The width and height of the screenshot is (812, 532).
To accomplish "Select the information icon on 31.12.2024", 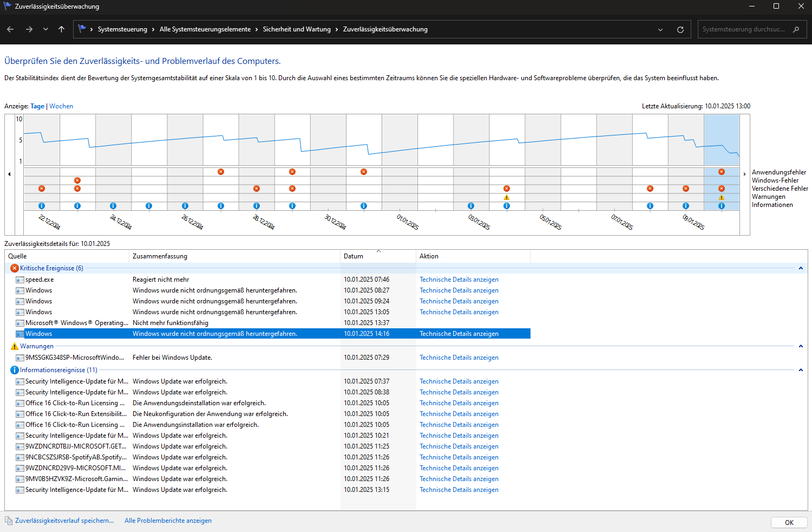I will (364, 206).
